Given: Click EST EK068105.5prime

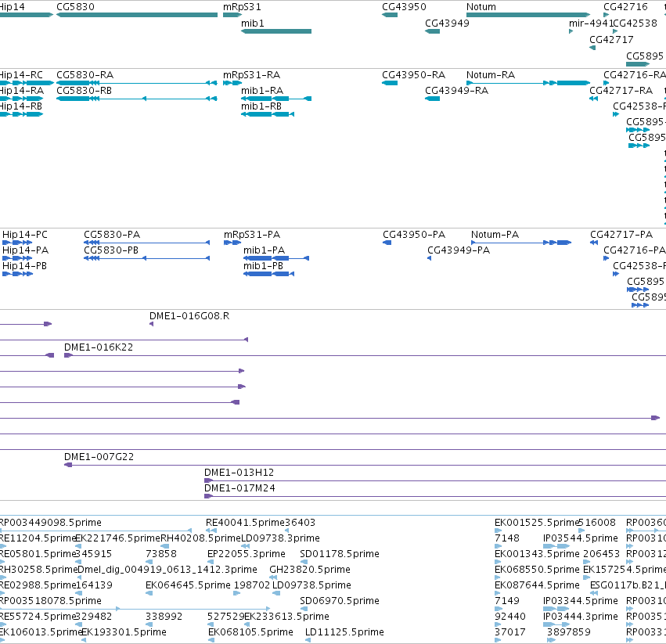Looking at the screenshot, I should [211, 640].
